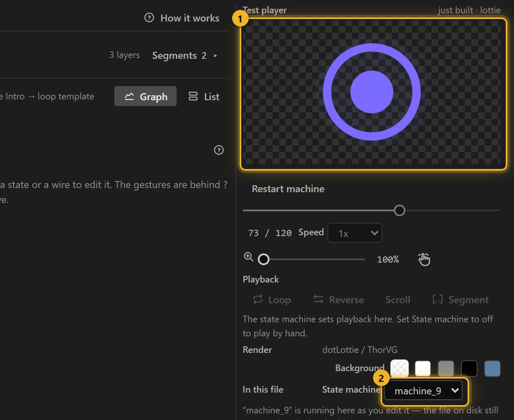Toggle Loop playback
514x420 pixels.
pos(272,299)
